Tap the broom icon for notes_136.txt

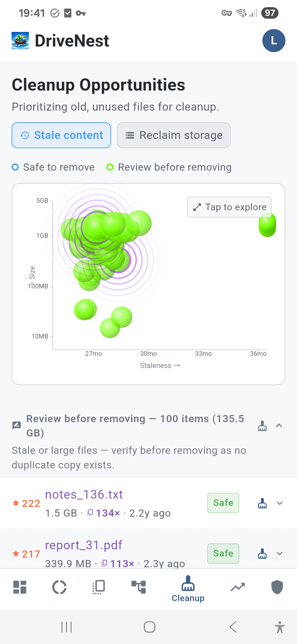click(262, 503)
